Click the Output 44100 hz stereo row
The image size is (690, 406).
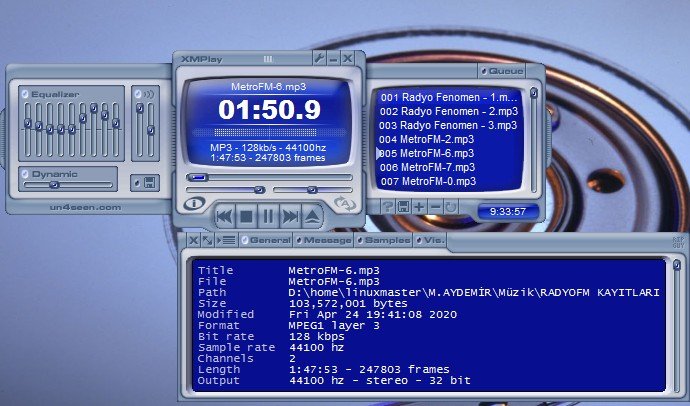tap(334, 380)
